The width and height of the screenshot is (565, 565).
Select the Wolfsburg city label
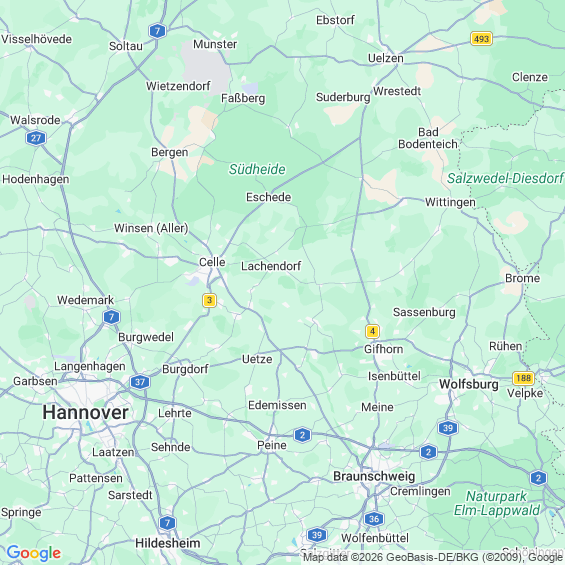coord(469,384)
